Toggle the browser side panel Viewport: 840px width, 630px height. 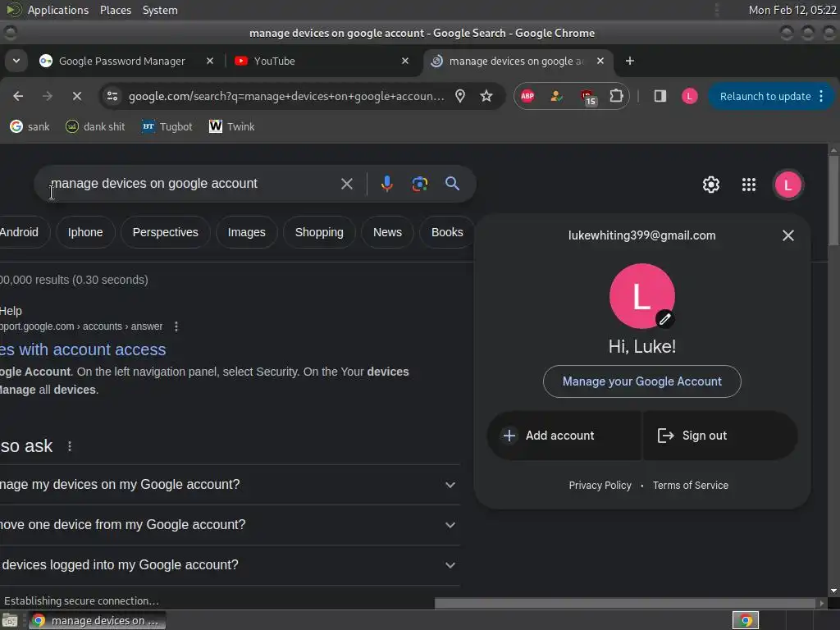[660, 96]
